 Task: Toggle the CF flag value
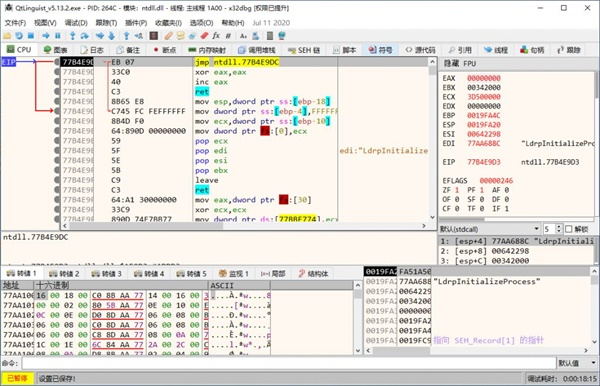457,208
